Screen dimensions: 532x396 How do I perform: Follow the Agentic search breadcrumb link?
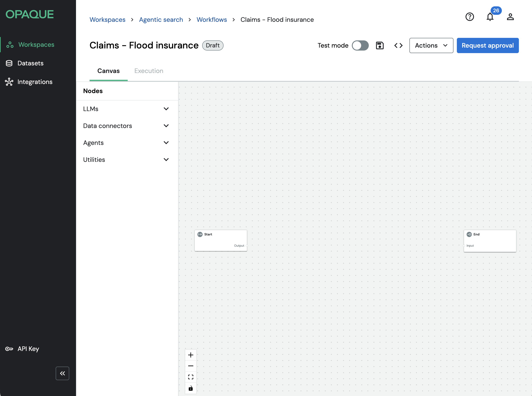point(161,20)
